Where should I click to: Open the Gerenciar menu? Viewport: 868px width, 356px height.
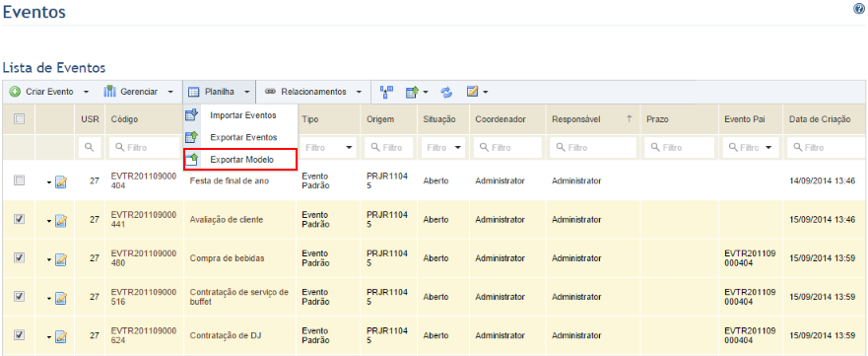point(139,92)
